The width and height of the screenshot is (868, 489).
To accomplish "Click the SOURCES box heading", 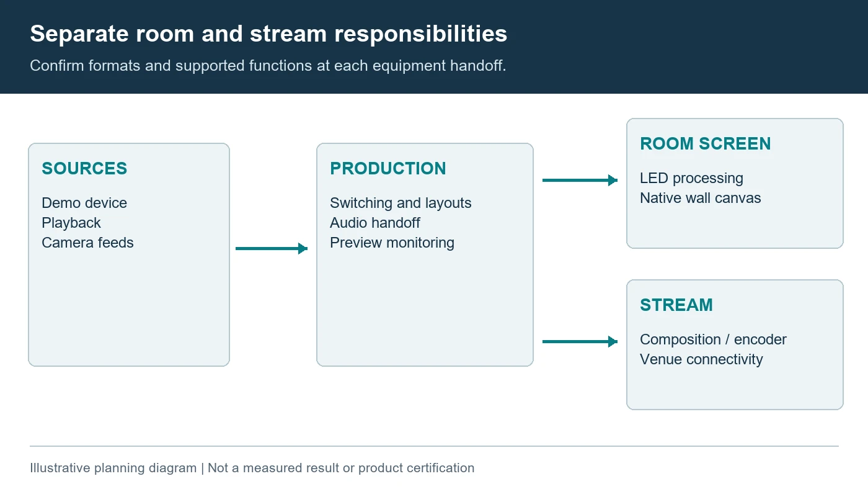I will click(84, 168).
